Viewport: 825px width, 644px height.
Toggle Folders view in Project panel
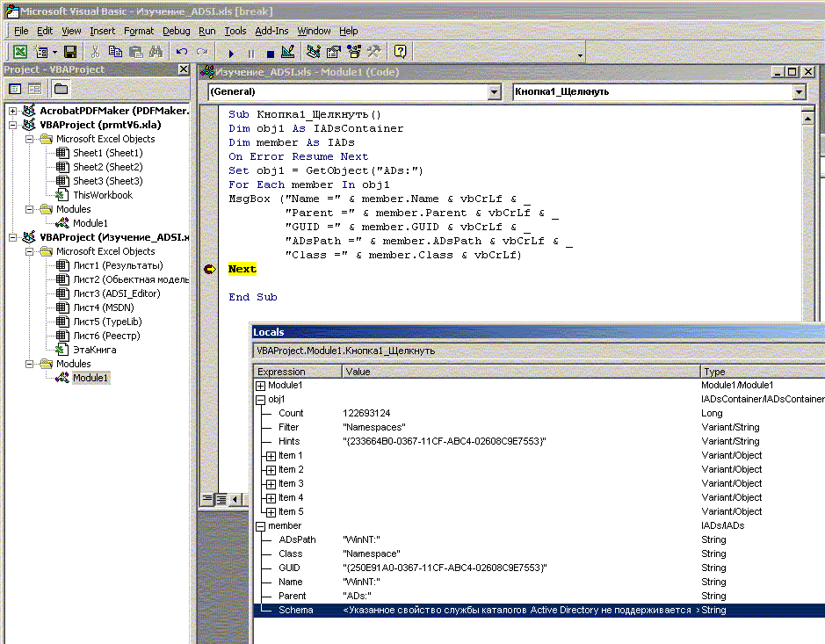point(61,89)
